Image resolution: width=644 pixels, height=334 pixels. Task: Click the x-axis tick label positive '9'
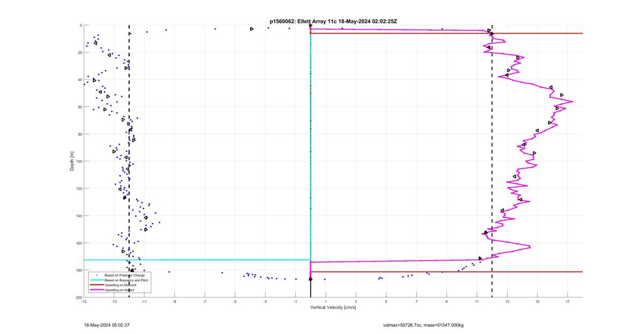click(x=447, y=302)
